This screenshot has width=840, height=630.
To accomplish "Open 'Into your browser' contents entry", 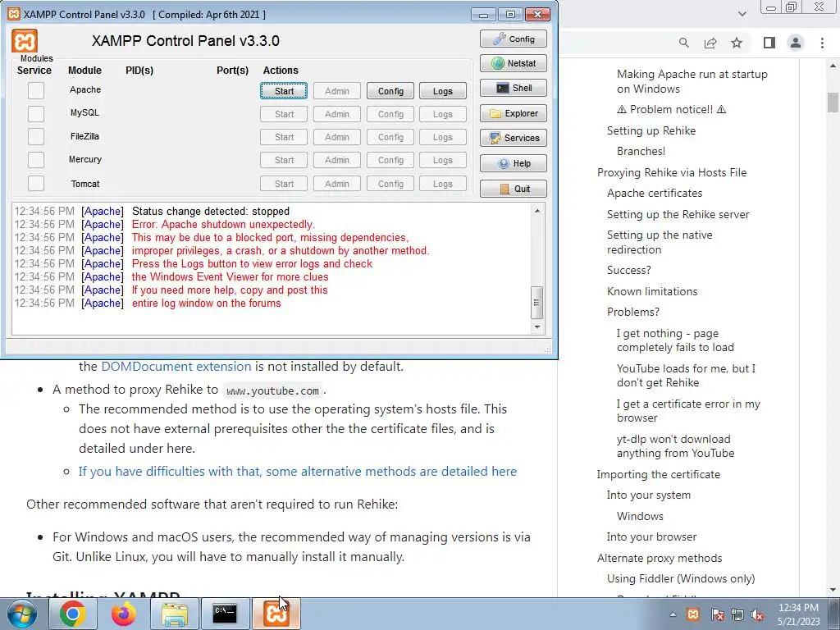I will (x=651, y=536).
